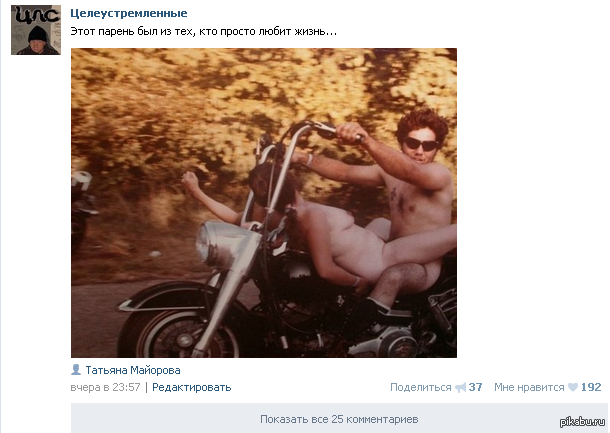Viewport: 610px width, 433px height.
Task: View the 37 shares count
Action: click(475, 387)
